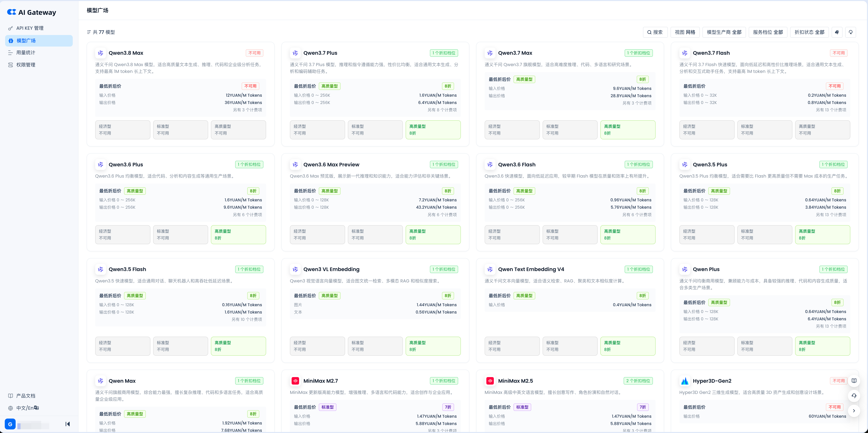Open the Qwen Text Embedding V4 title

click(x=531, y=269)
